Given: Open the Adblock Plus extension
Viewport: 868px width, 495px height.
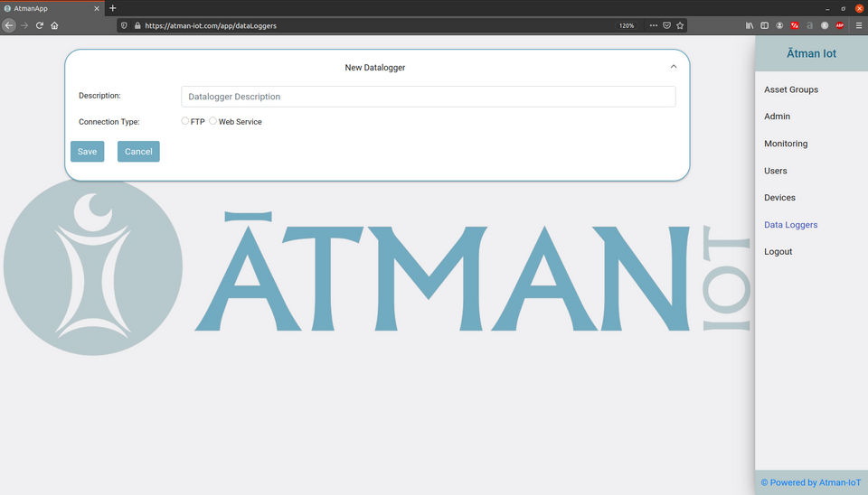Looking at the screenshot, I should [840, 25].
